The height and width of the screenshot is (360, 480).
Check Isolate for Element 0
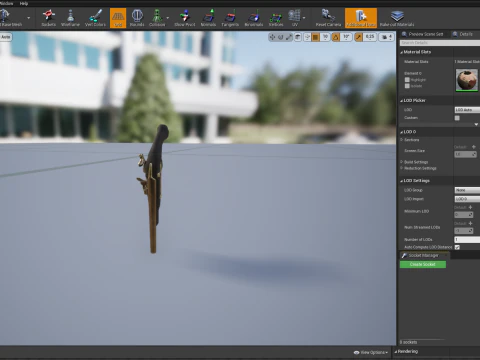coord(407,86)
